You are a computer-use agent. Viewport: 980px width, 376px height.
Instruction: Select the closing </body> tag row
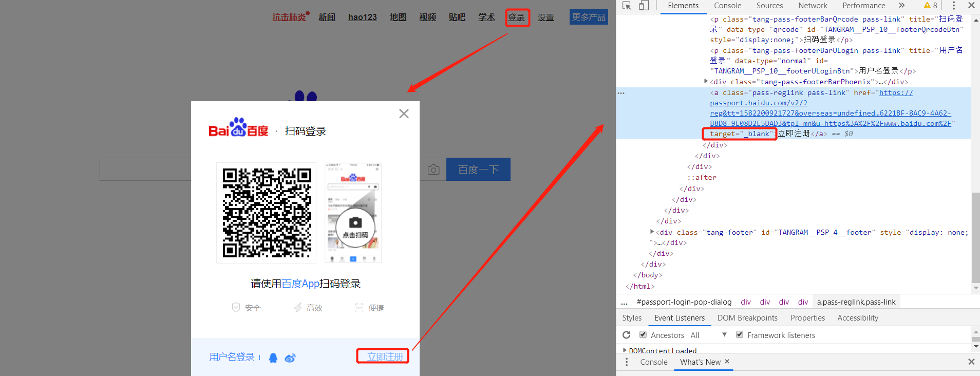click(648, 275)
